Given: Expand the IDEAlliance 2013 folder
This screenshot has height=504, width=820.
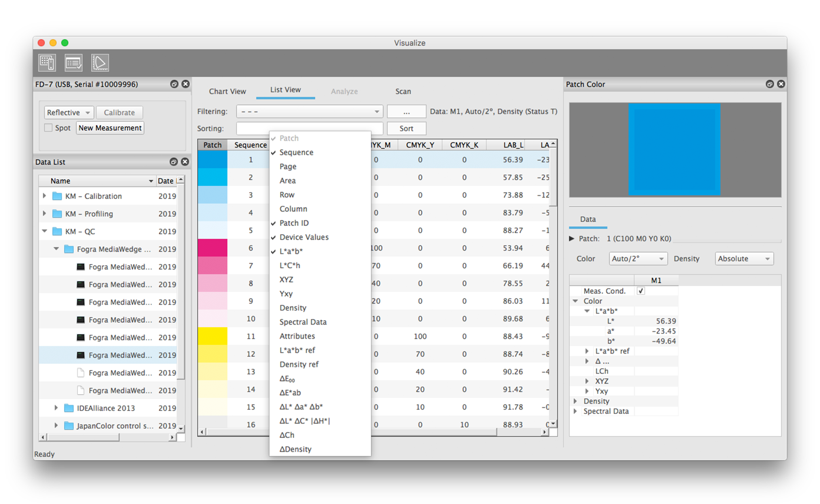Looking at the screenshot, I should [x=56, y=408].
